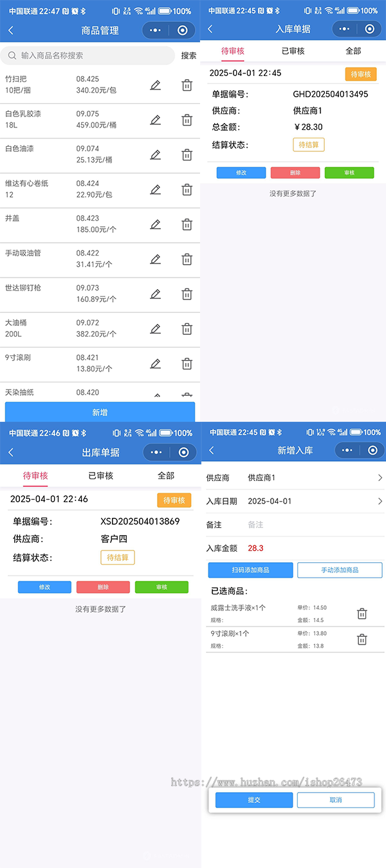This screenshot has width=386, height=868.
Task: Switch to 全部 tab in 出库单据
Action: [166, 475]
